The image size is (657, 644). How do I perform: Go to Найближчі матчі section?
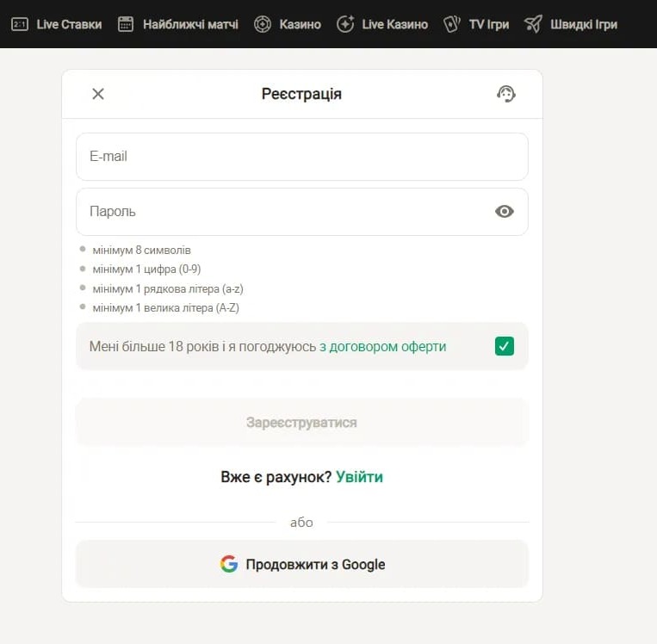point(190,24)
